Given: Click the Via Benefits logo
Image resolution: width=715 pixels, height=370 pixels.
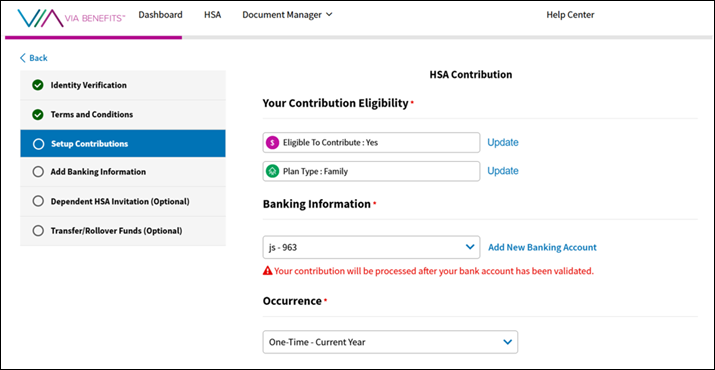Looking at the screenshot, I should 71,17.
